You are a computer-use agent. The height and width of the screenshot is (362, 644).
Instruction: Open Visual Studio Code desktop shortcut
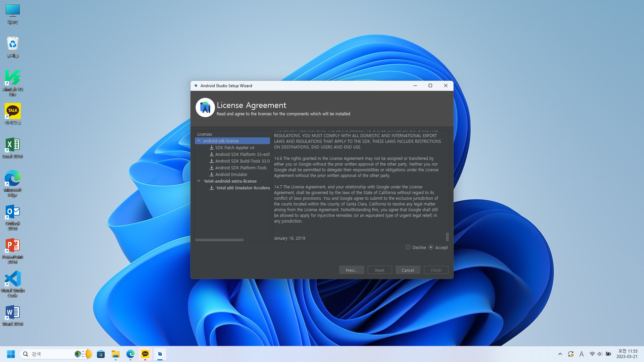[13, 284]
